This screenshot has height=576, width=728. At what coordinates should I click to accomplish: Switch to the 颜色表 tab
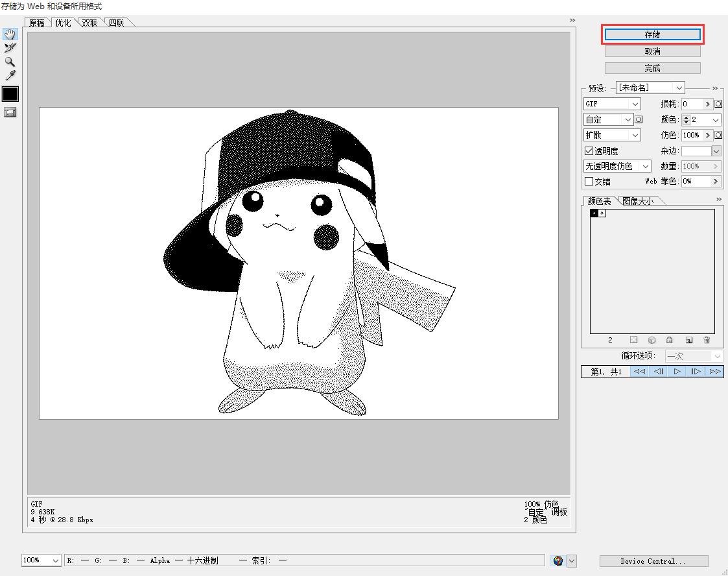pyautogui.click(x=599, y=200)
